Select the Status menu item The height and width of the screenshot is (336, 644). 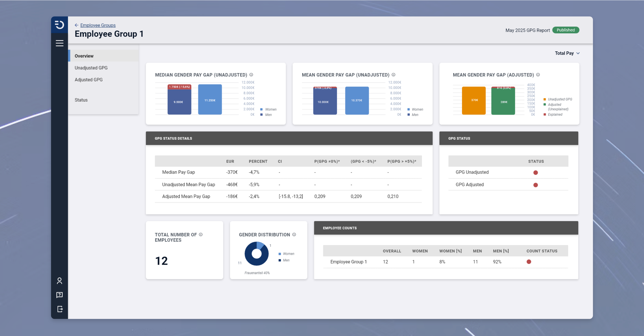tap(81, 100)
